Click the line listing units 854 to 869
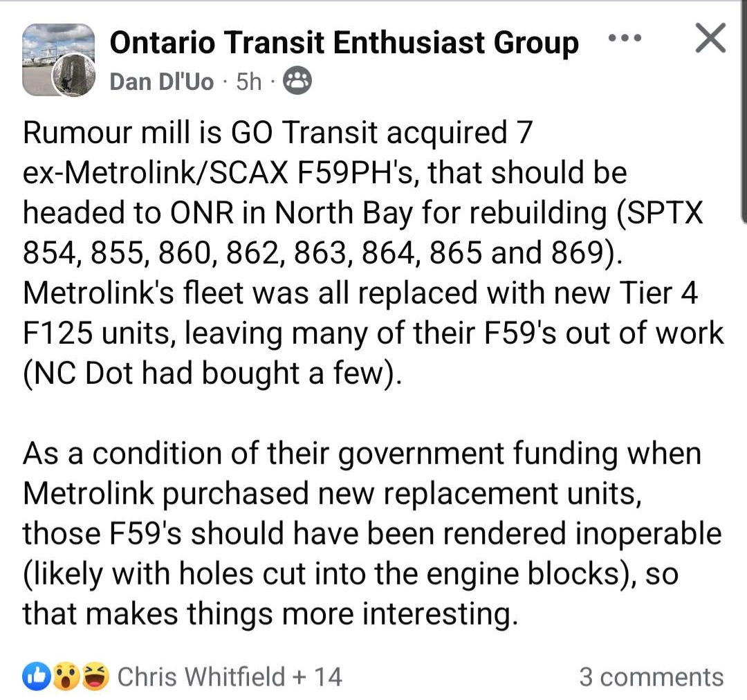 [323, 253]
